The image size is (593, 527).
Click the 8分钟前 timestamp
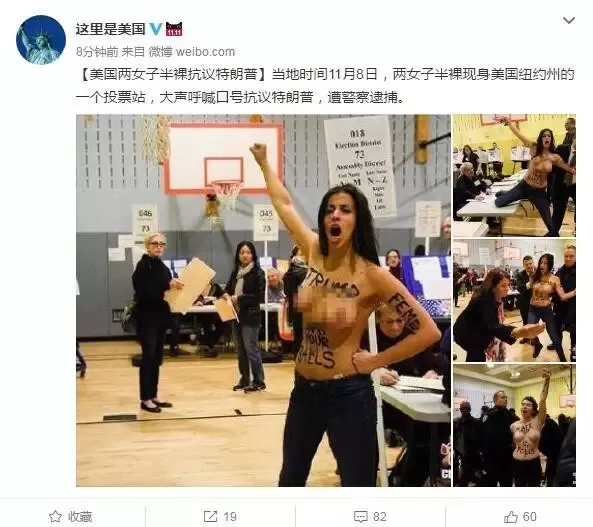(x=97, y=52)
